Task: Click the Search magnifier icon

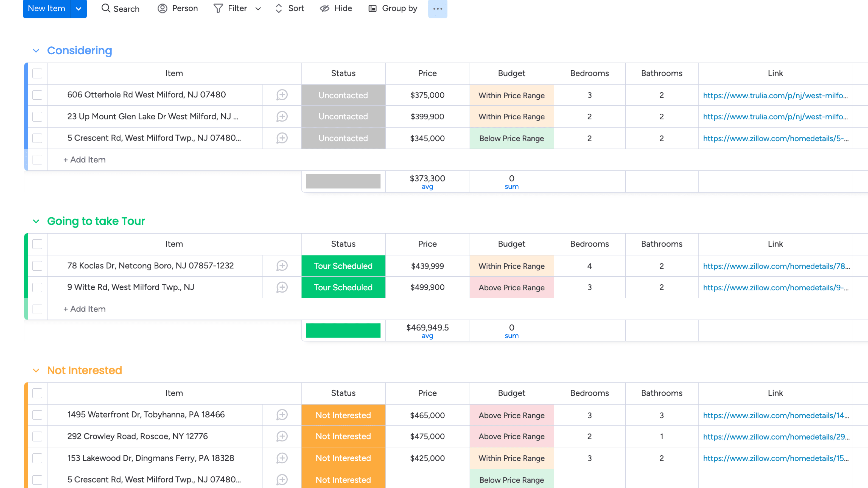Action: pyautogui.click(x=106, y=8)
